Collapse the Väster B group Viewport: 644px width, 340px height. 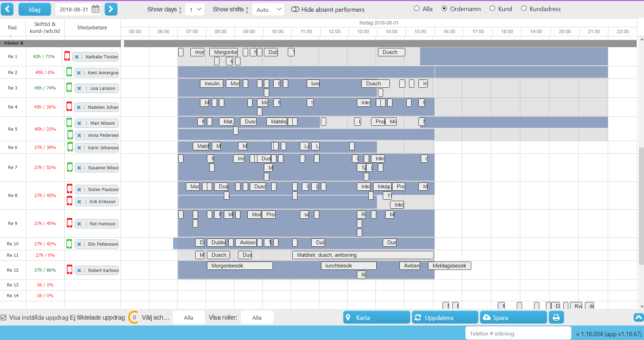click(2, 43)
